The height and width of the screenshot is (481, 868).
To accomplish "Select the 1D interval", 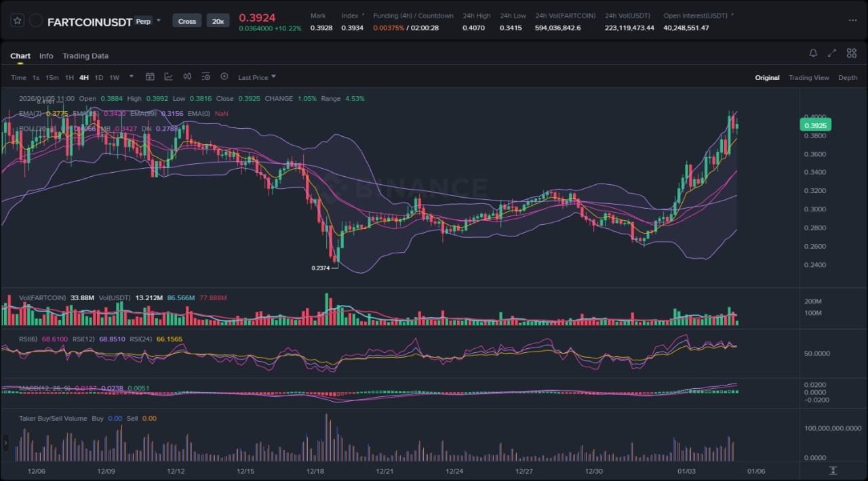I will pos(99,77).
